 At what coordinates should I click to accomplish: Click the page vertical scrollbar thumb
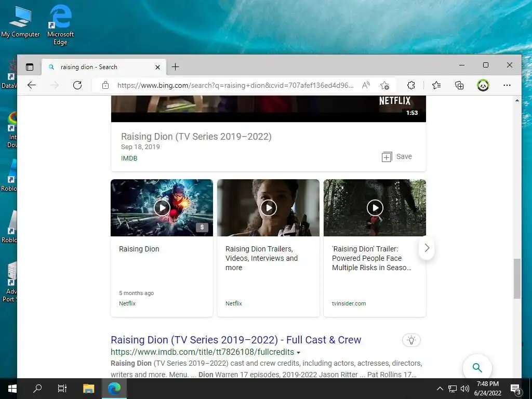(x=517, y=278)
